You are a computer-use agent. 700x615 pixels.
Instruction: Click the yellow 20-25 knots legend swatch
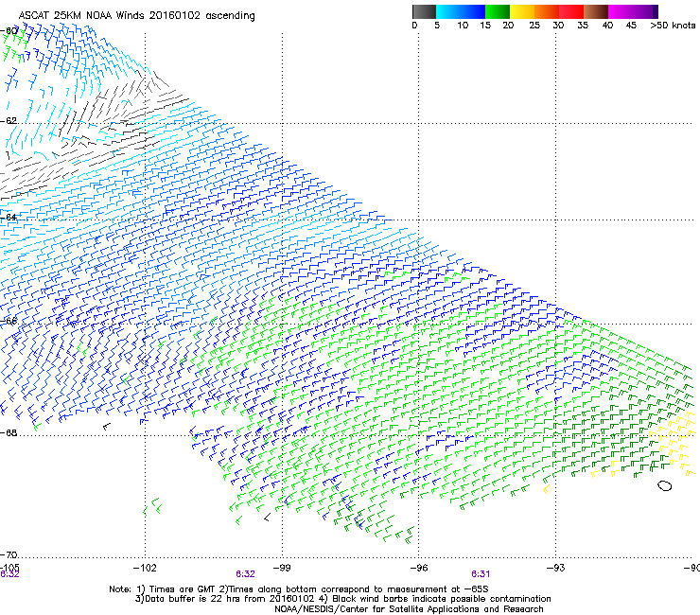[x=522, y=11]
